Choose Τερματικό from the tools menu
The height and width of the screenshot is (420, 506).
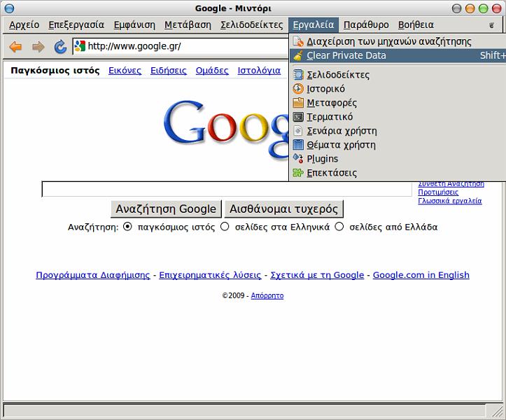(398, 116)
